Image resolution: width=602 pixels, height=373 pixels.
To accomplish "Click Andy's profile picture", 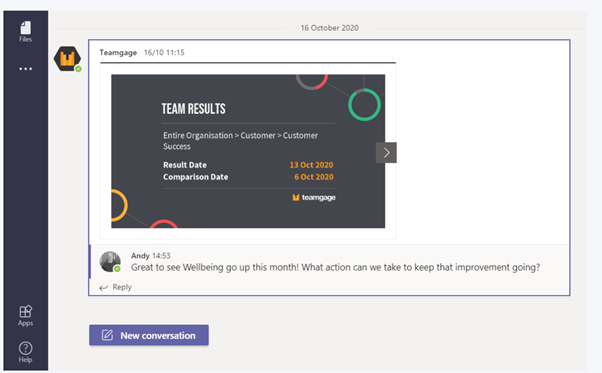I will pyautogui.click(x=110, y=262).
